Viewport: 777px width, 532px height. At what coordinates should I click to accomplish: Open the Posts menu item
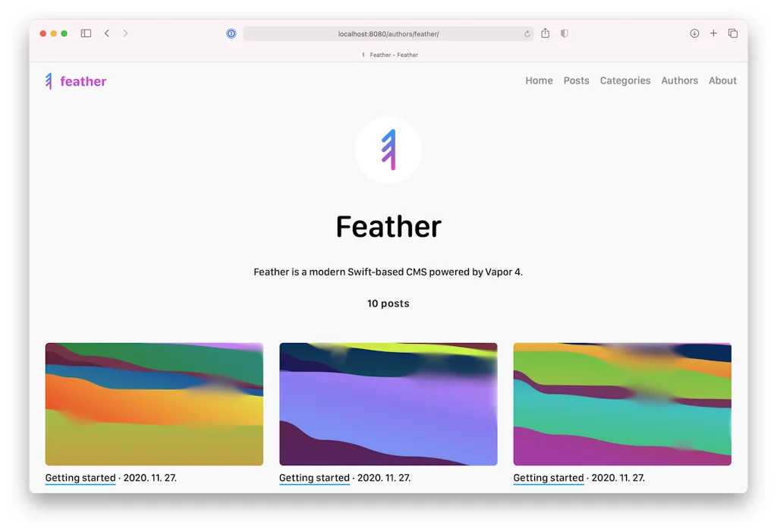click(576, 80)
